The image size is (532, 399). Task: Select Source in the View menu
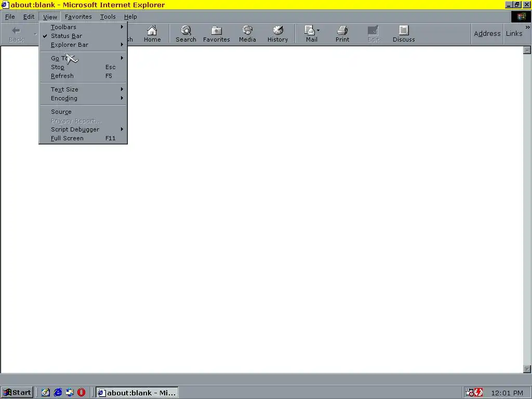(x=83, y=112)
